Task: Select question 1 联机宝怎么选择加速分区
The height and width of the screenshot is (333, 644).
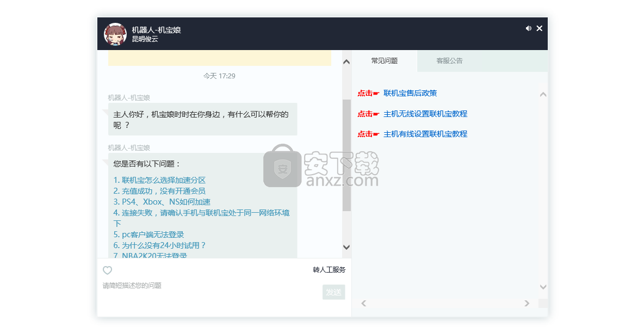Action: point(159,180)
